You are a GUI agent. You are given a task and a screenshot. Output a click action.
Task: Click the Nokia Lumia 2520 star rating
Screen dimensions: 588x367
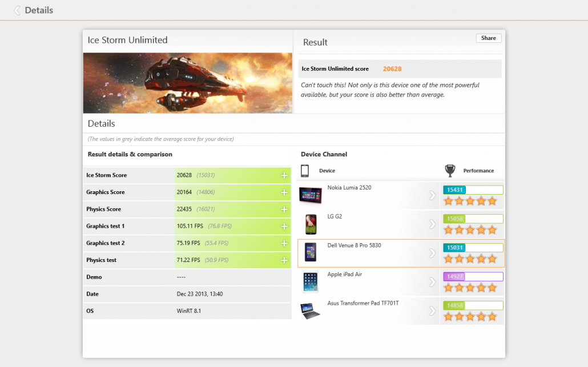470,201
